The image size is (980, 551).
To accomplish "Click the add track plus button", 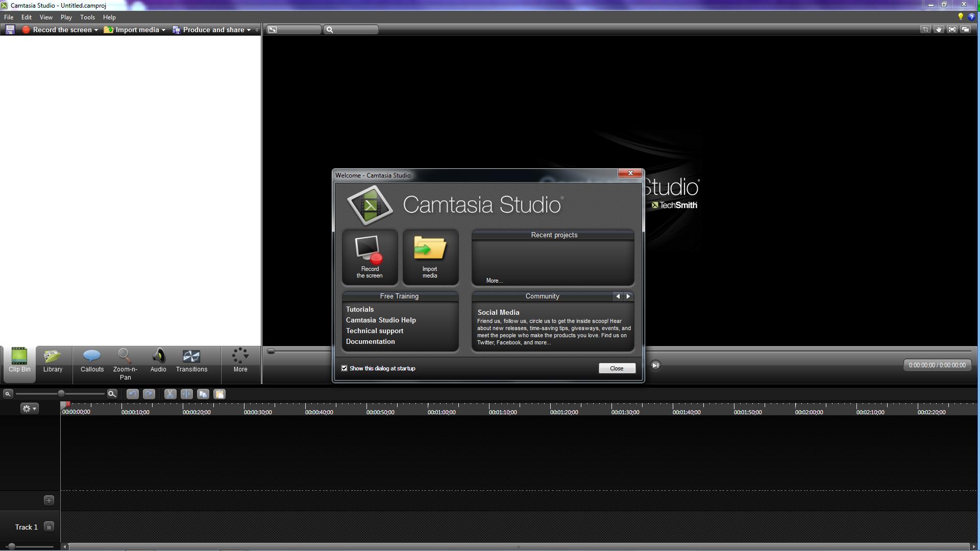I will pyautogui.click(x=49, y=500).
